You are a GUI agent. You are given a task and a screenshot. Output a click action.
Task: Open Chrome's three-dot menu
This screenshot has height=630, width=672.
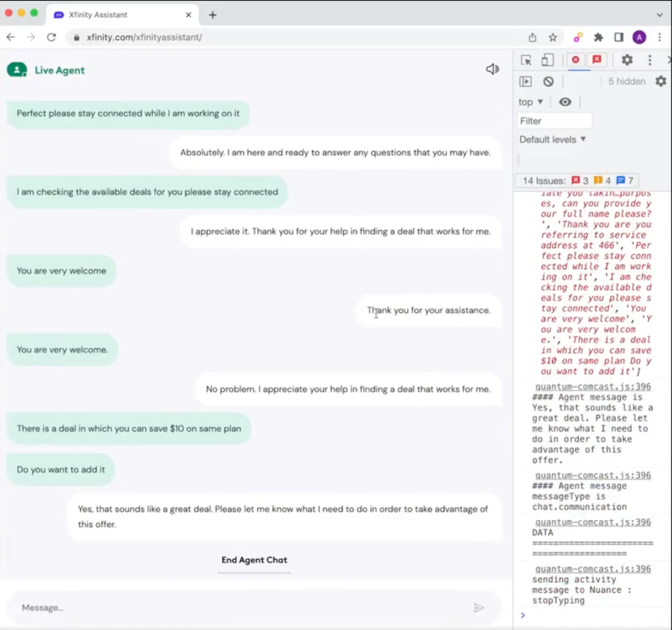pyautogui.click(x=660, y=37)
